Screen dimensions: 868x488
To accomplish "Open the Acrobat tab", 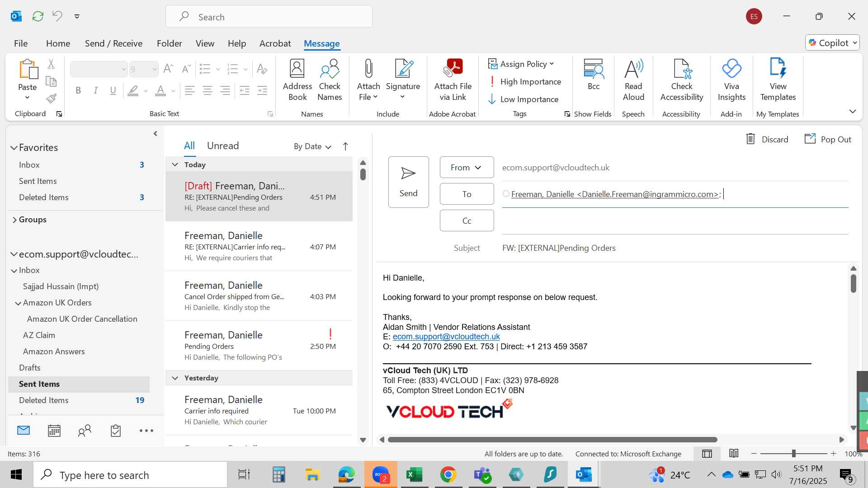I will point(275,43).
